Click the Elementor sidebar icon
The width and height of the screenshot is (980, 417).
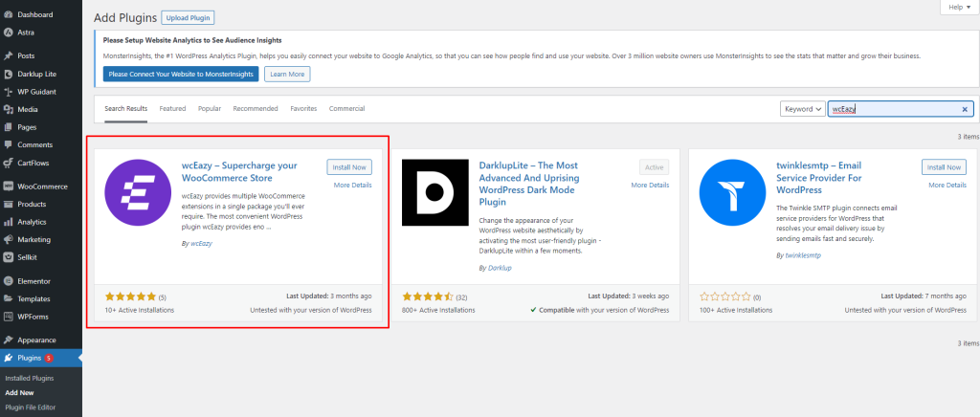(x=8, y=281)
